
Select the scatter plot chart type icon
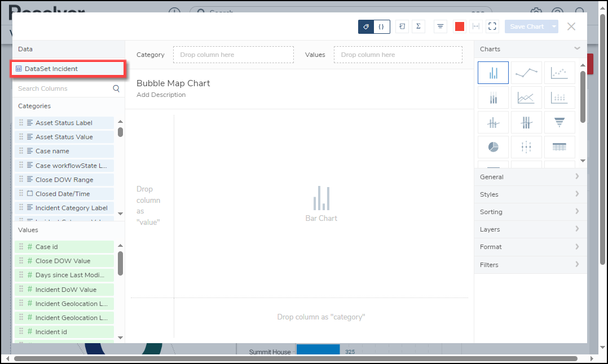click(x=559, y=73)
